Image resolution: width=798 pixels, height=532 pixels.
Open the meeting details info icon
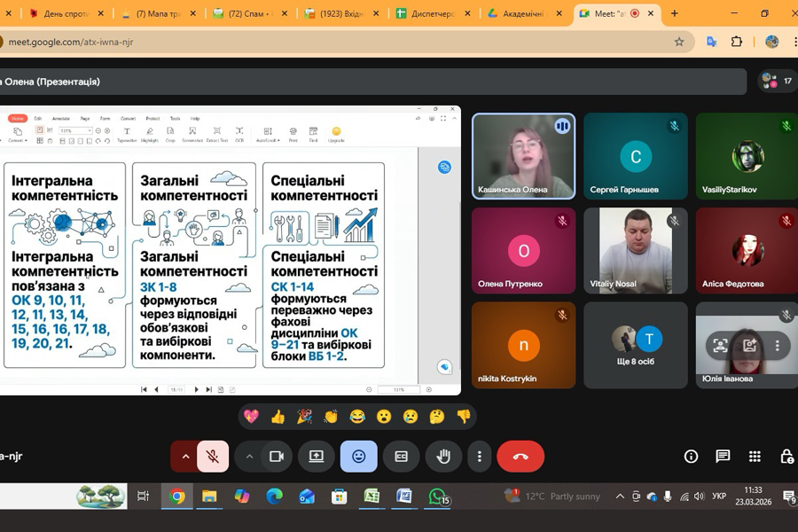pos(691,457)
